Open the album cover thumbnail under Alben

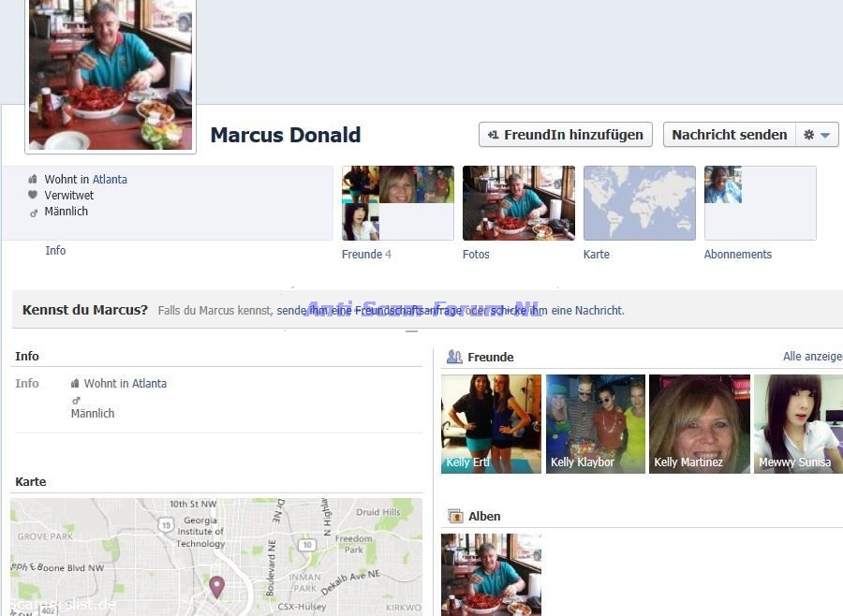point(491,574)
